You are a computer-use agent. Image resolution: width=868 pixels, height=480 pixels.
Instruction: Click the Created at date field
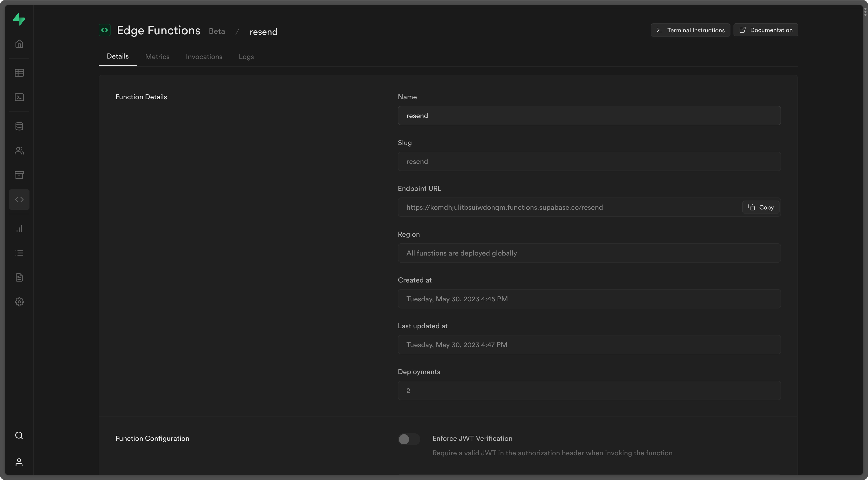(589, 299)
